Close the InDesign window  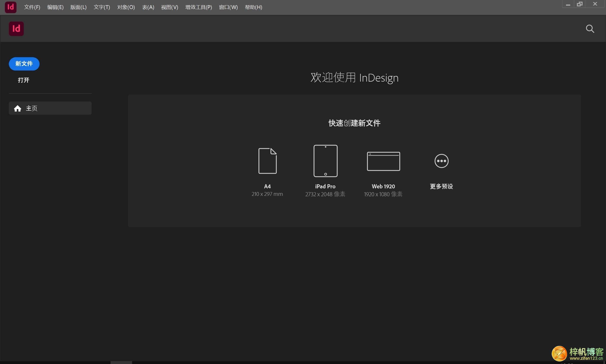pyautogui.click(x=595, y=4)
